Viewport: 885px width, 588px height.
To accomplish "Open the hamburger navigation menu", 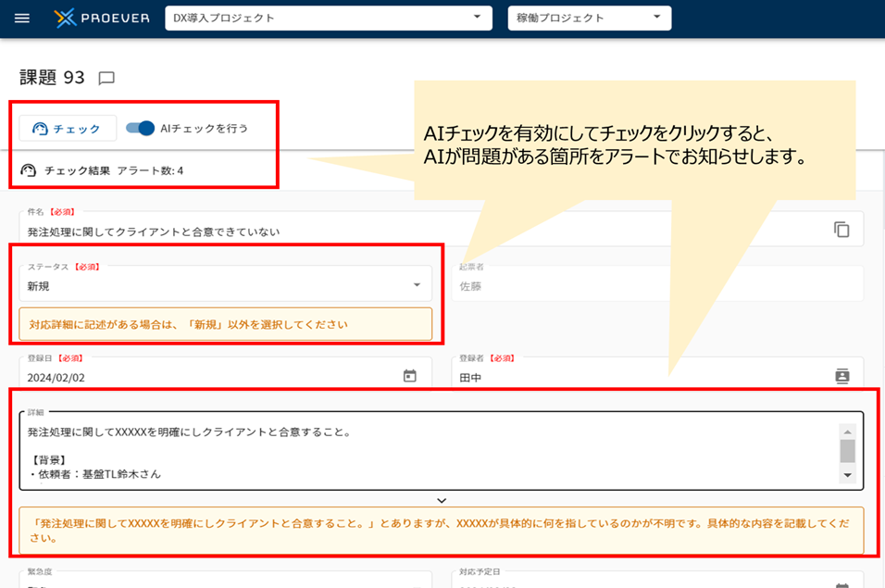I will (22, 19).
